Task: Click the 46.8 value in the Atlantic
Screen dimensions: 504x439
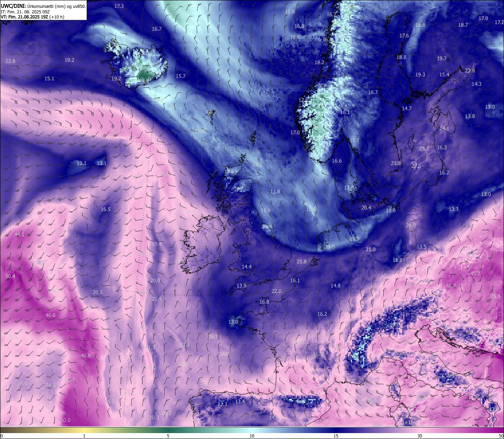Action: click(x=85, y=356)
